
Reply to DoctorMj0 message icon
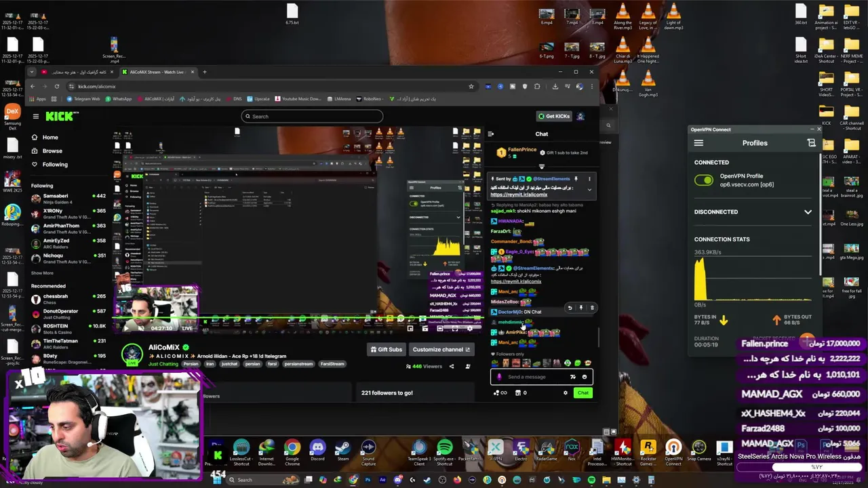click(x=570, y=308)
